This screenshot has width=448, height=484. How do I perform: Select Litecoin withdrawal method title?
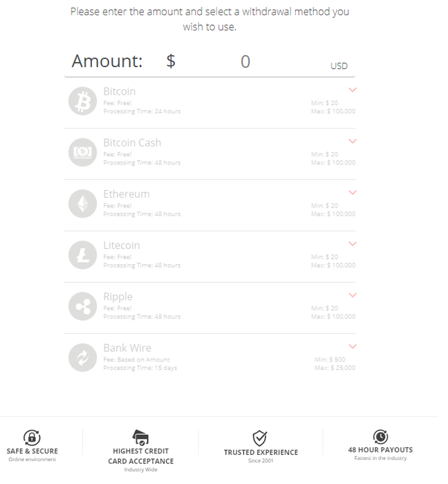tap(122, 245)
